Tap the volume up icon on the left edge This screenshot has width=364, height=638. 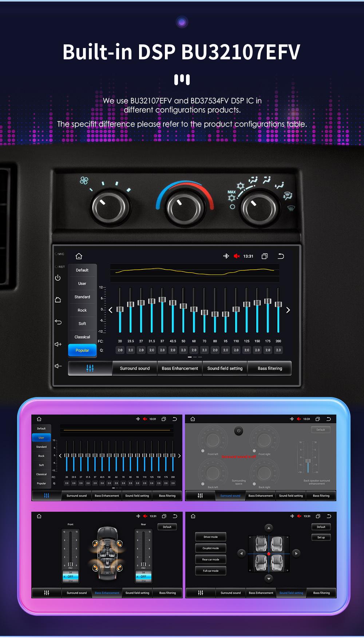coord(58,344)
